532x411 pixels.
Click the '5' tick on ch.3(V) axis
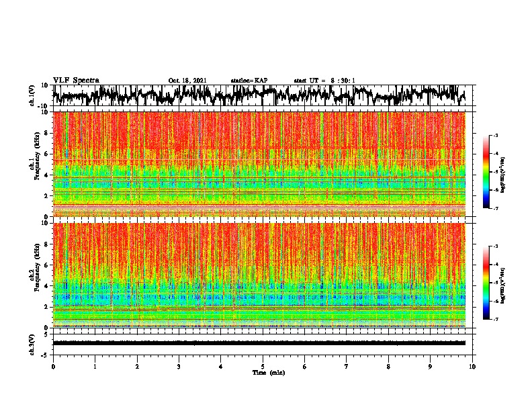46,334
